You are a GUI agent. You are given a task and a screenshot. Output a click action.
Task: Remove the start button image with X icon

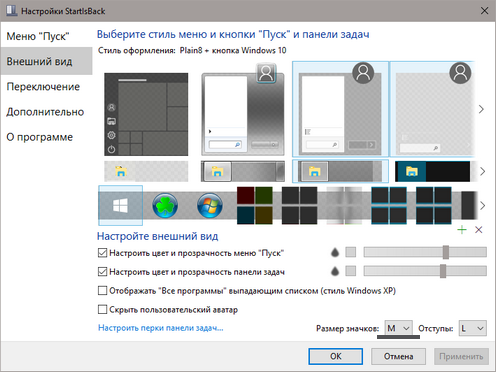[479, 230]
